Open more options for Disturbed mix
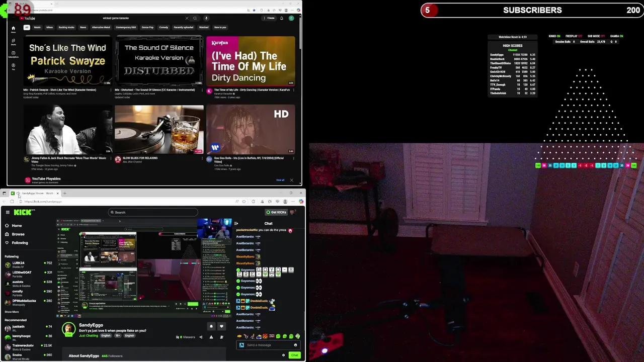644x362 pixels. pos(202,90)
